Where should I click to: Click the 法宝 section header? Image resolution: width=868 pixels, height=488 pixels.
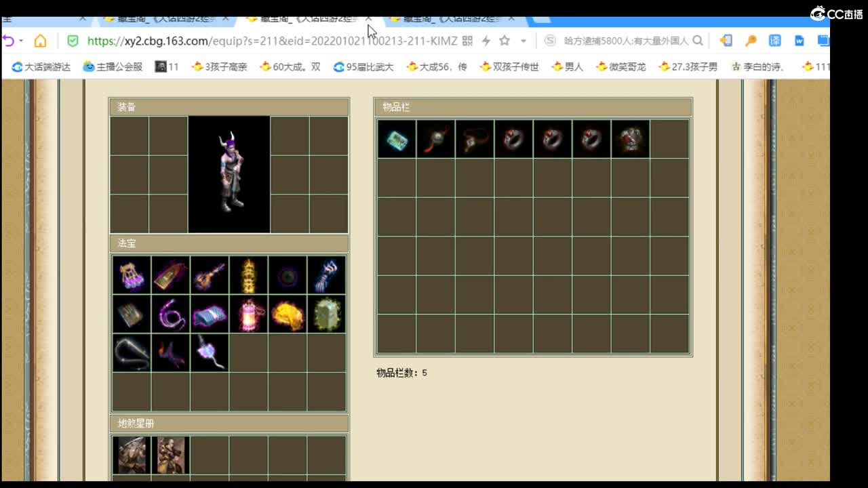point(229,243)
